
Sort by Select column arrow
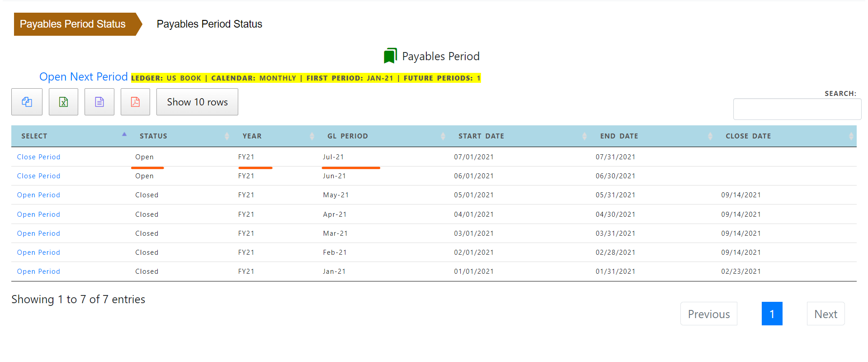coord(124,134)
